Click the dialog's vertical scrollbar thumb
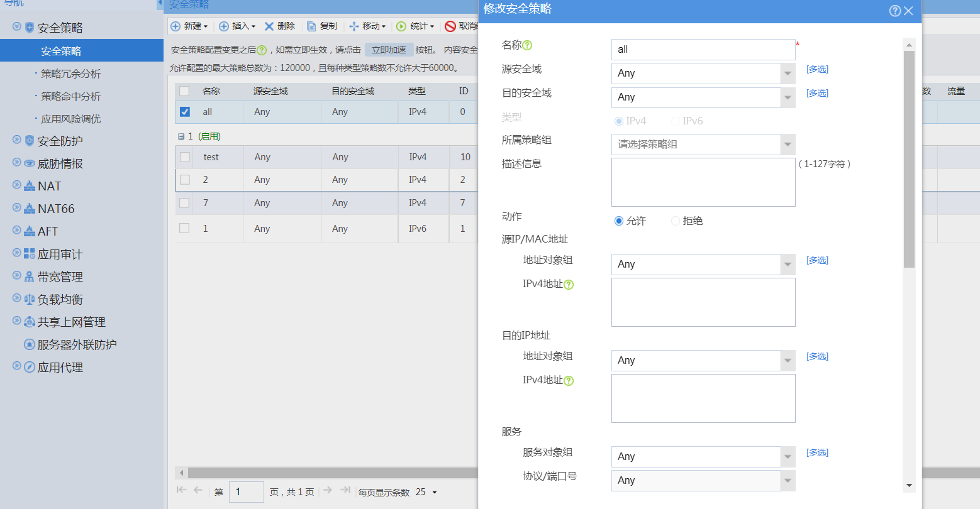980x509 pixels. [x=909, y=159]
